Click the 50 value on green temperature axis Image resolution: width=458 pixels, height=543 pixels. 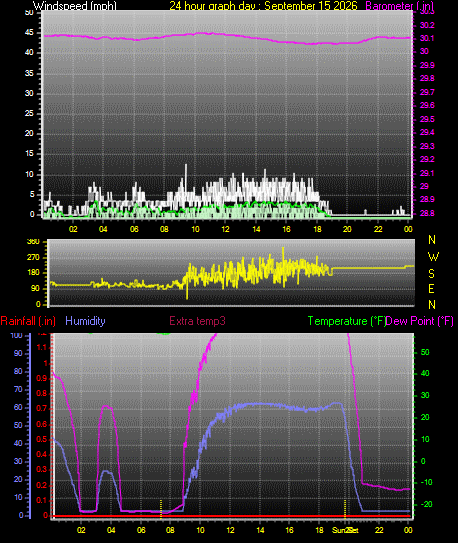[x=424, y=352]
